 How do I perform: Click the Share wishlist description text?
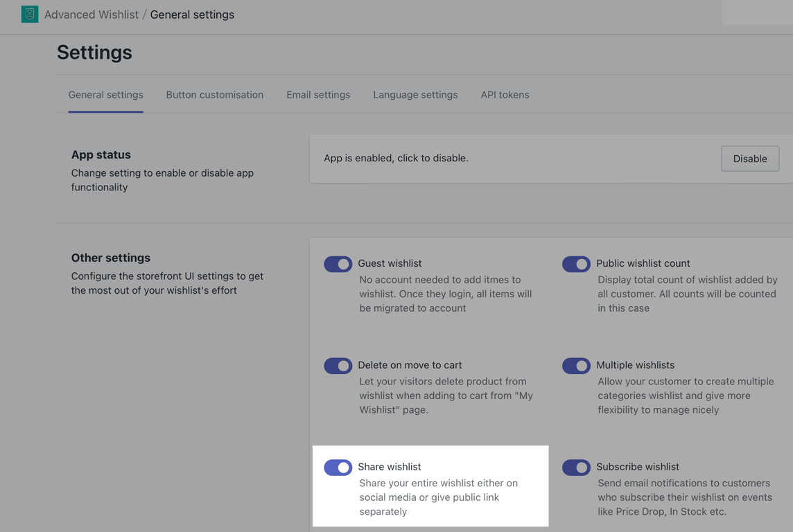pos(438,497)
